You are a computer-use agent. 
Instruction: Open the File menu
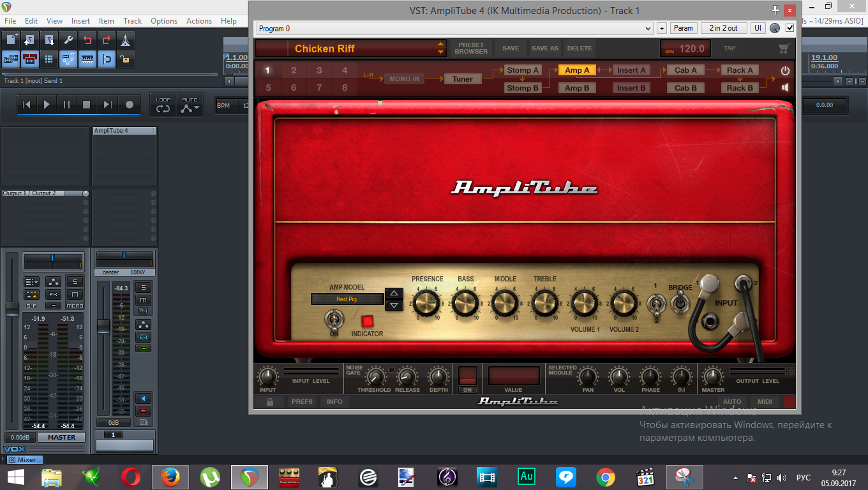click(10, 21)
